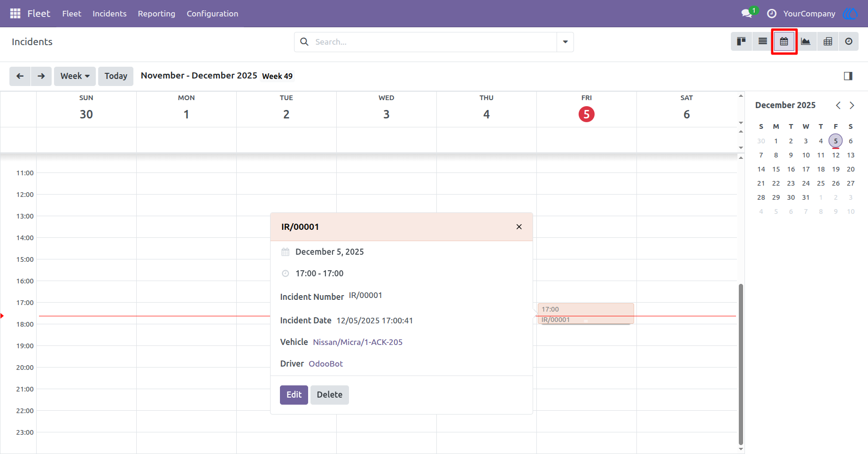Click the Search input field

(x=434, y=42)
